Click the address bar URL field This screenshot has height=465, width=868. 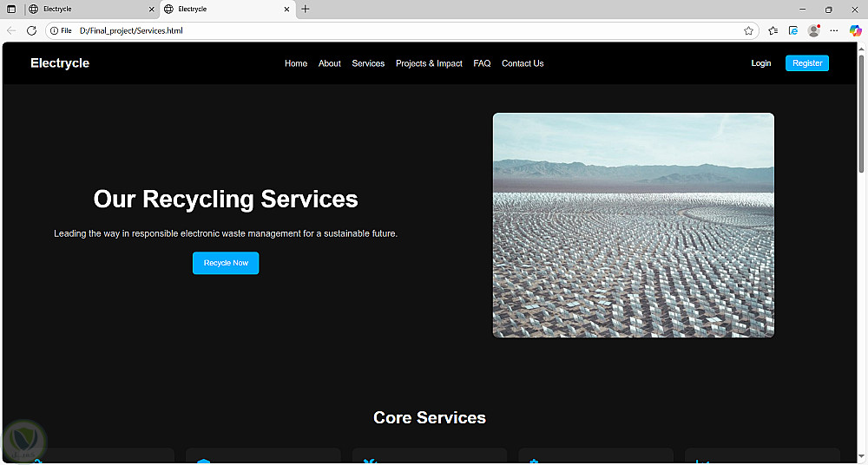point(402,30)
